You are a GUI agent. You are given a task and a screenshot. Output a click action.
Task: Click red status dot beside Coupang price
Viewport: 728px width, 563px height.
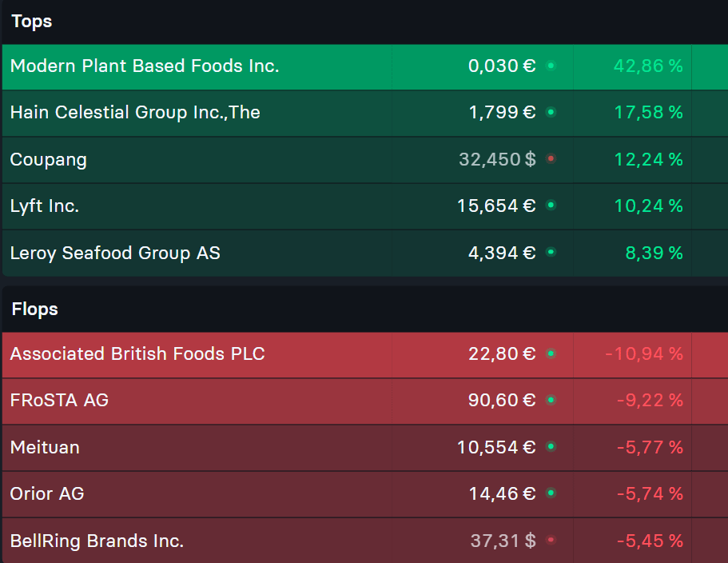(x=551, y=158)
